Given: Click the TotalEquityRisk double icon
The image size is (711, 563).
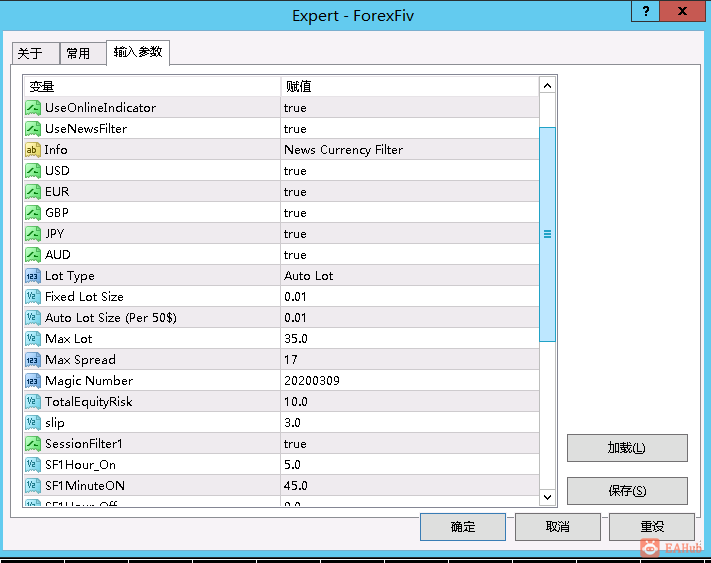Looking at the screenshot, I should pyautogui.click(x=33, y=402).
